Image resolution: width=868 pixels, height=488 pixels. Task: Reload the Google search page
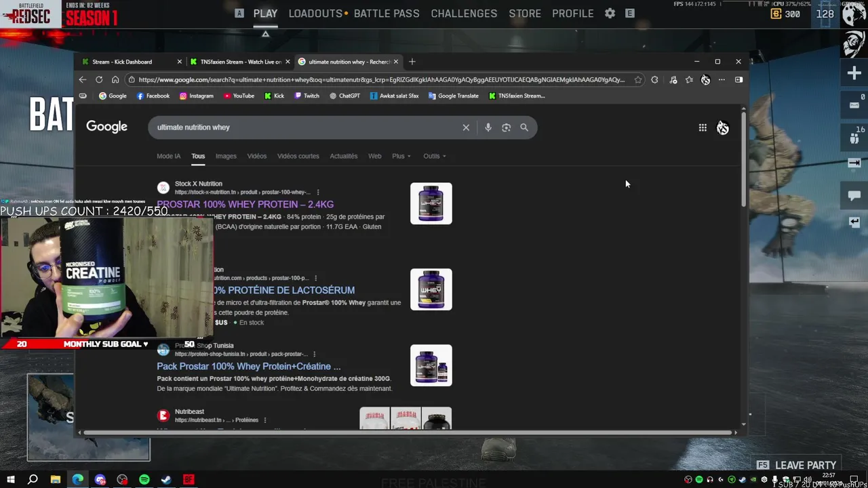click(99, 79)
